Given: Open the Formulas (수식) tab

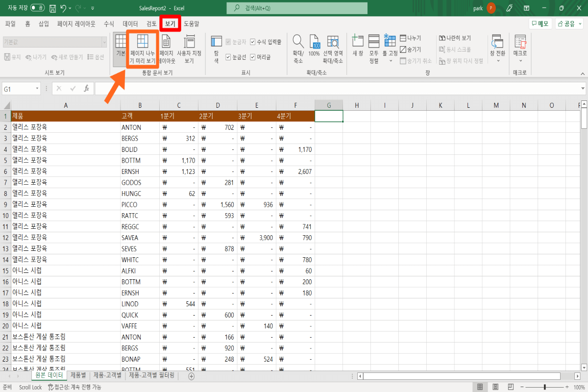Looking at the screenshot, I should coord(109,24).
